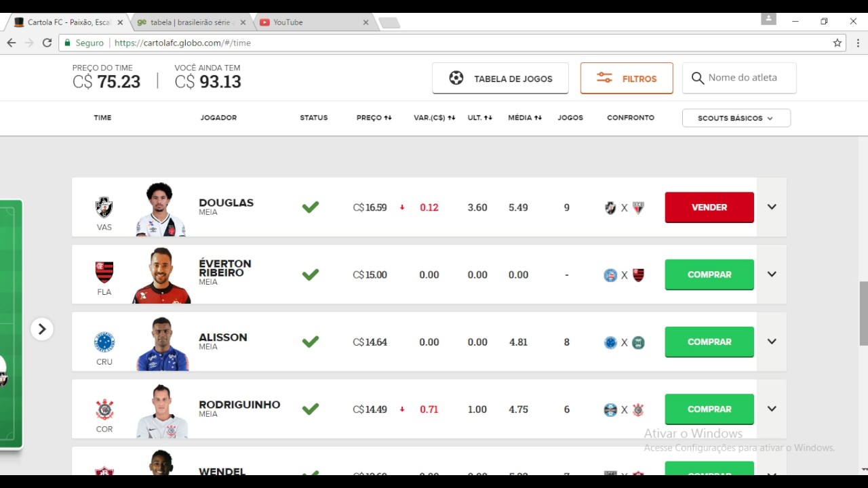Click into Nome do atleta search field

pyautogui.click(x=739, y=78)
